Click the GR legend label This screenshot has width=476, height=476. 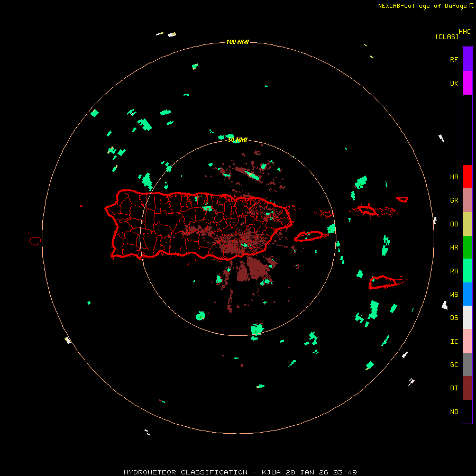454,200
